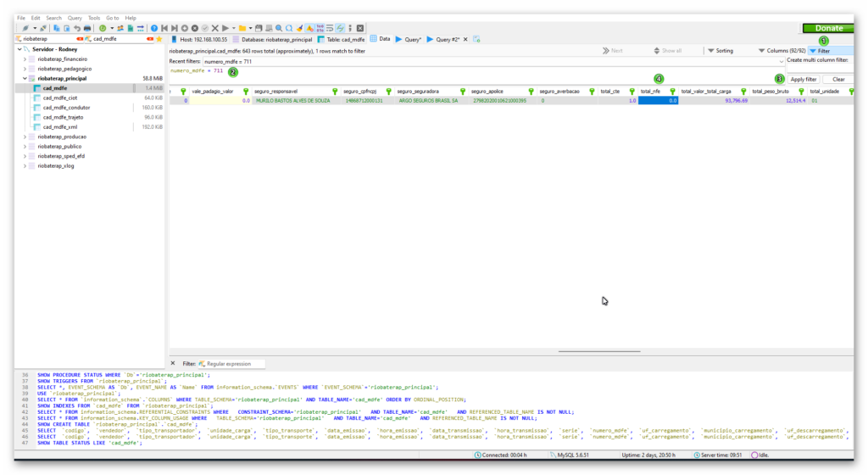This screenshot has height=475, width=868.
Task: Open the run query dropdown arrow
Action: (x=234, y=28)
